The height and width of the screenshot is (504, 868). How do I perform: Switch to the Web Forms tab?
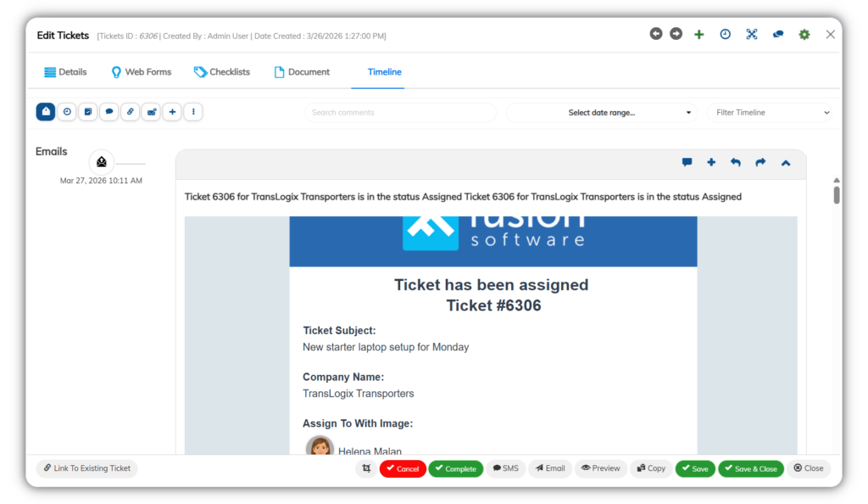point(142,72)
